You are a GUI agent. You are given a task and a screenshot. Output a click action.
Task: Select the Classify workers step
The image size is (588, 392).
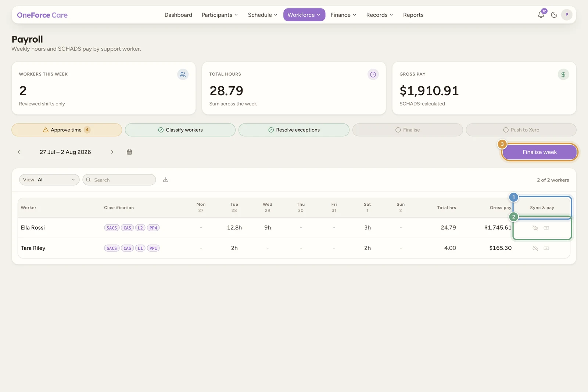click(180, 130)
